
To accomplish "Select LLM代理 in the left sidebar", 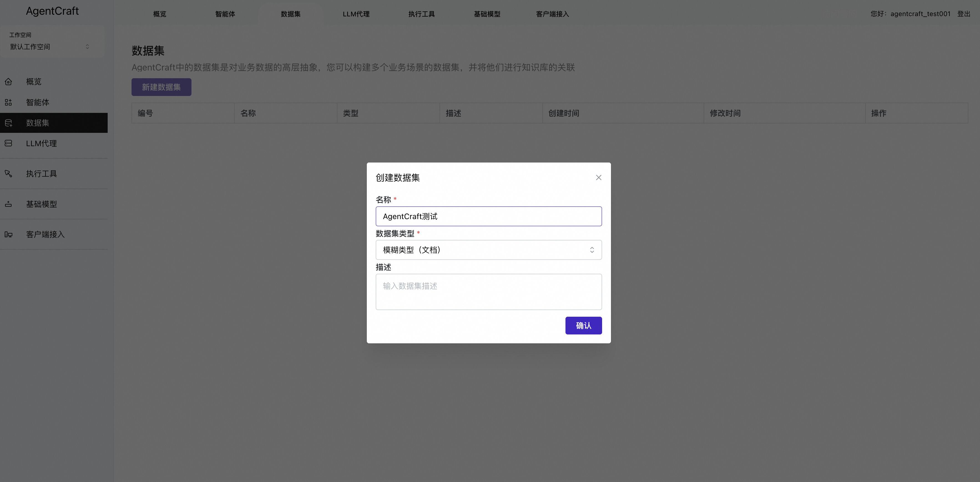I will pyautogui.click(x=41, y=143).
